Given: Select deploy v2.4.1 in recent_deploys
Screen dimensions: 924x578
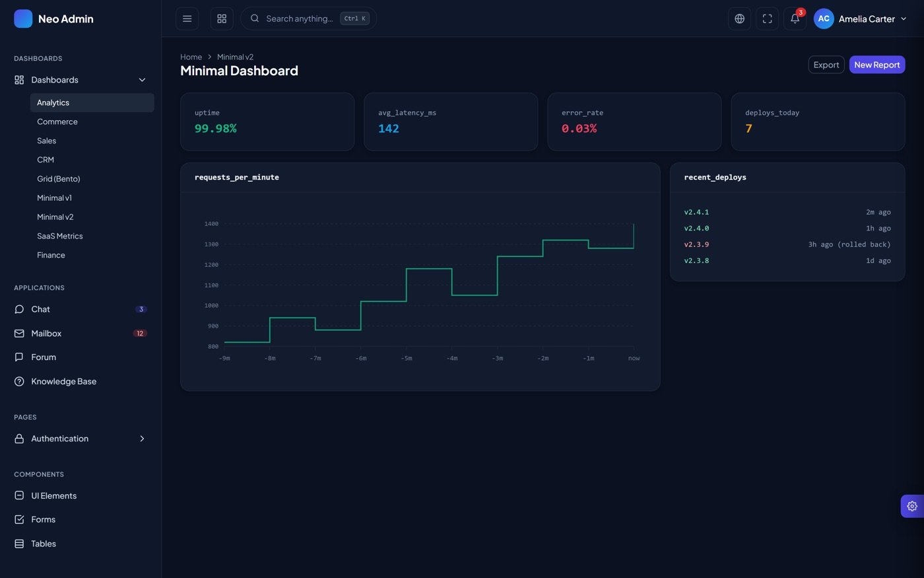Looking at the screenshot, I should click(x=696, y=212).
